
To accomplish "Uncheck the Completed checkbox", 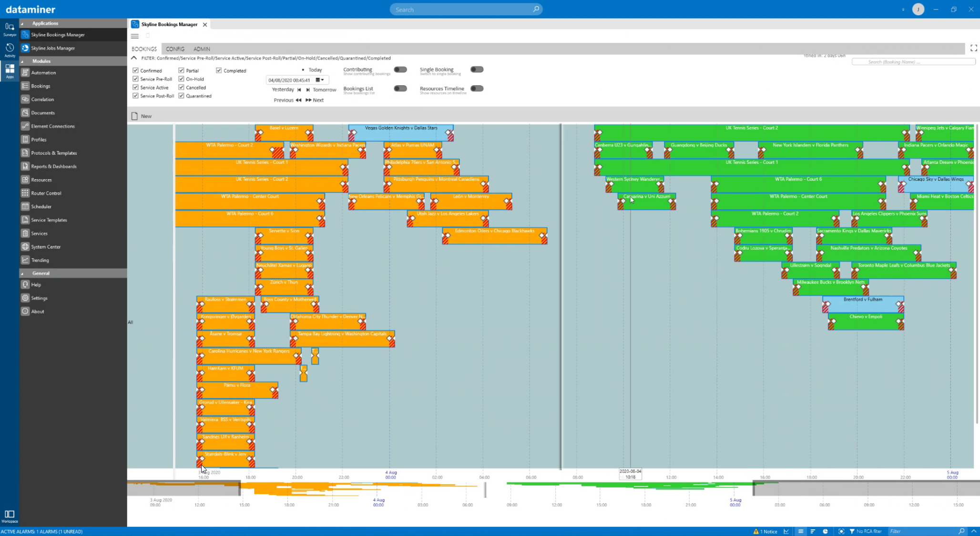I will tap(219, 70).
